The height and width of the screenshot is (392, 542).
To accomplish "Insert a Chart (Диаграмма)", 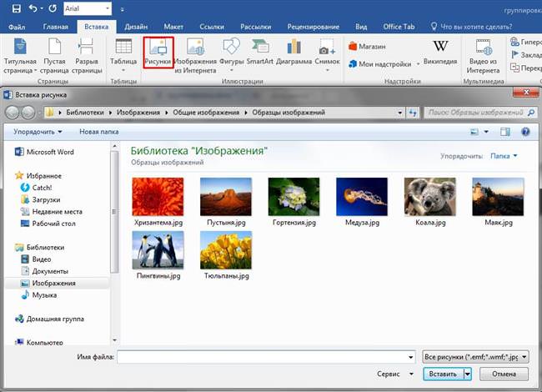I will click(x=294, y=53).
